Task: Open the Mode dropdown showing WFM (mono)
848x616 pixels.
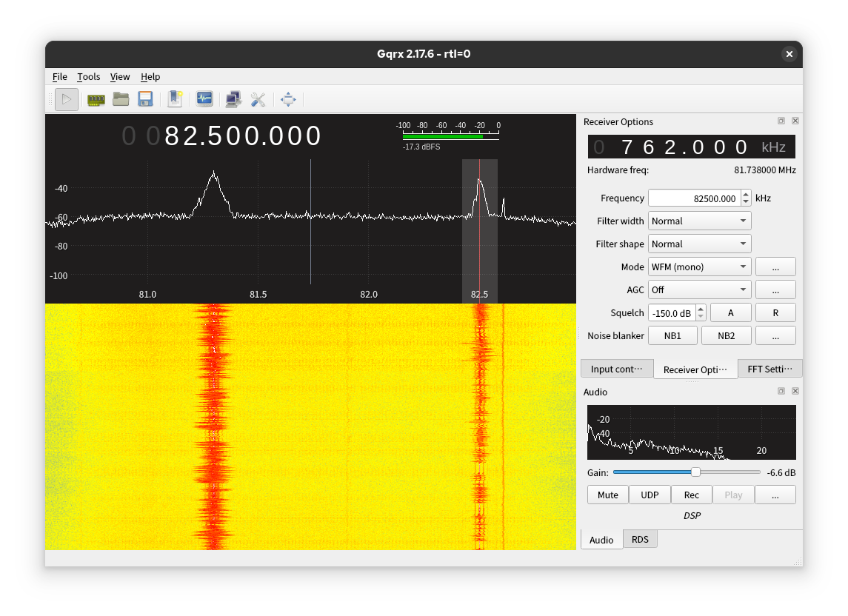Action: pyautogui.click(x=699, y=267)
